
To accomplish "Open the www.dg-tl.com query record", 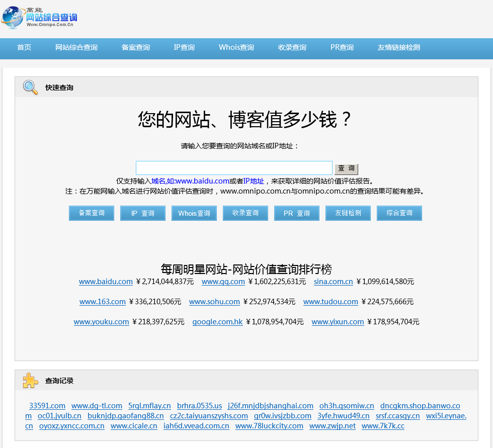I will click(x=97, y=406).
